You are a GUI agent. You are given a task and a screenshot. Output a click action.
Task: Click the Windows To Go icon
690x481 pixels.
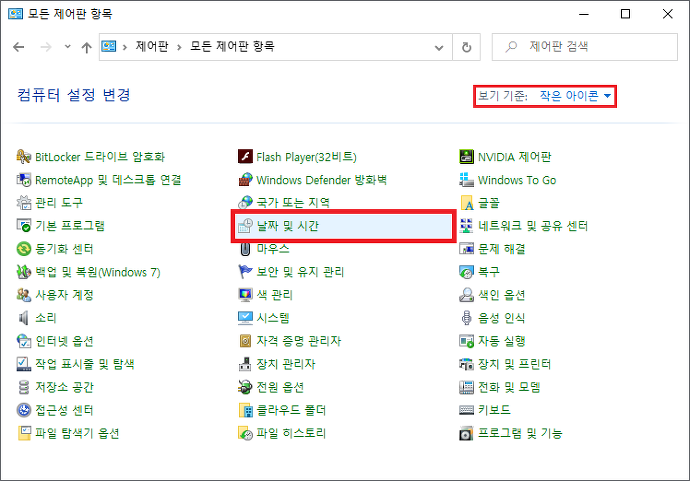coord(466,180)
